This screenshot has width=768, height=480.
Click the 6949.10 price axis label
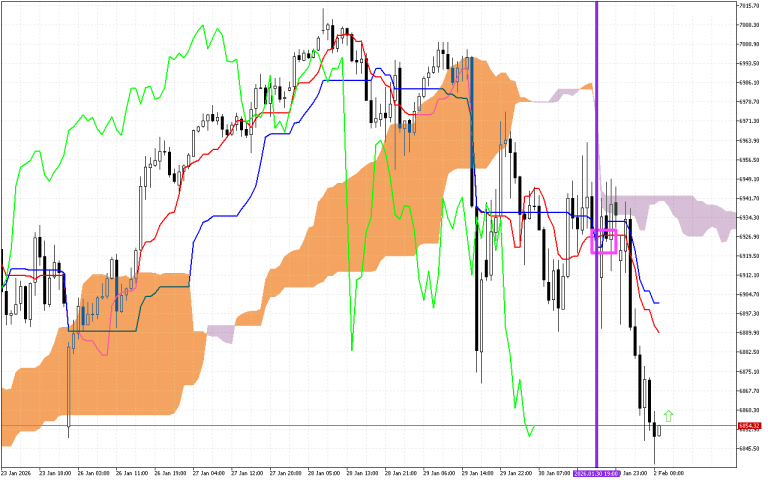[750, 179]
